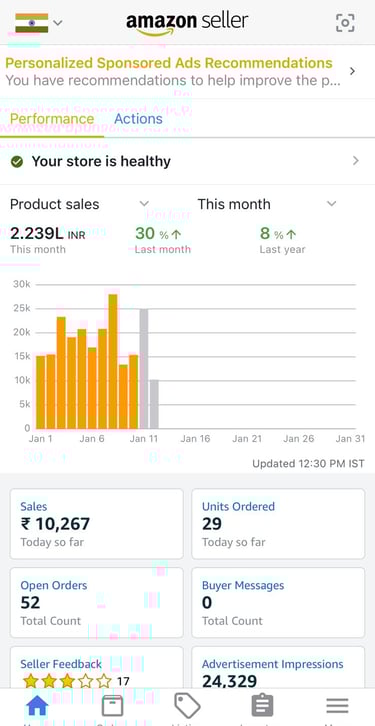Open the Listings tag icon
The height and width of the screenshot is (726, 375).
coord(187,706)
